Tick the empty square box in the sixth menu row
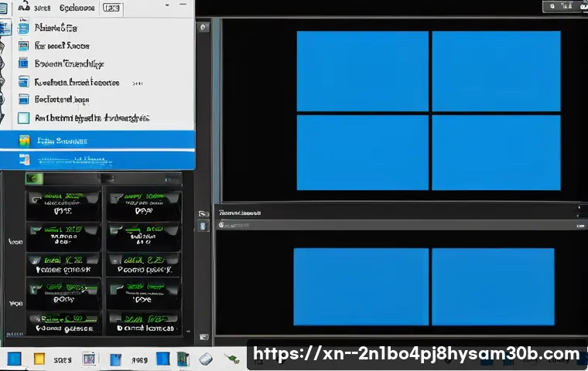 point(24,118)
